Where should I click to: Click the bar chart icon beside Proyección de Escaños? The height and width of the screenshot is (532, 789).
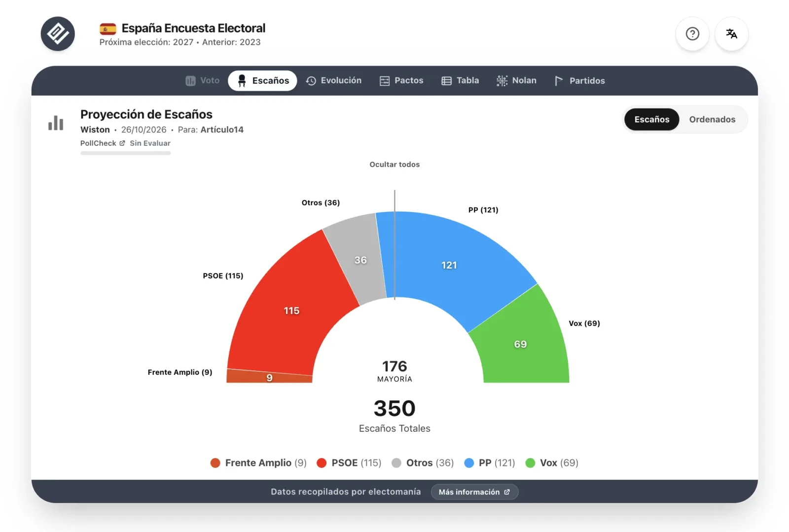[56, 123]
